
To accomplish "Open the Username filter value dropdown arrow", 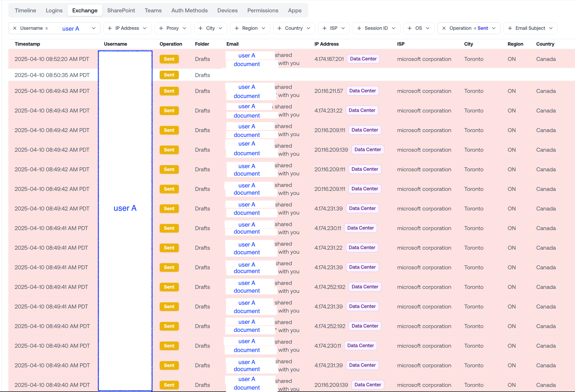I will [94, 28].
